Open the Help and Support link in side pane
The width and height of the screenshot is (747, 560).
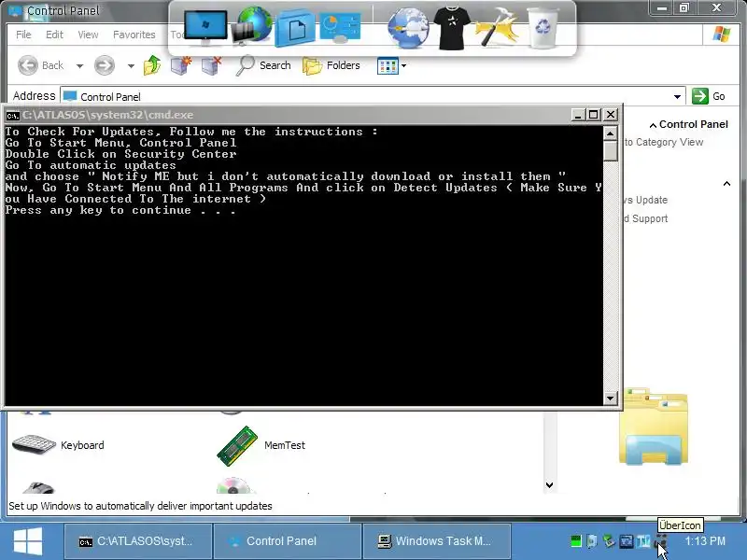point(645,218)
